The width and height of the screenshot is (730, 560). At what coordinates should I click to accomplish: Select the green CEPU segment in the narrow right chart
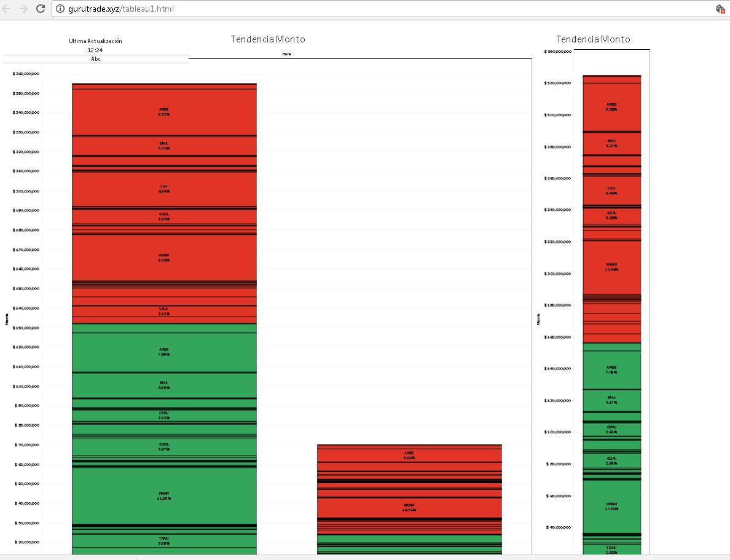pyautogui.click(x=612, y=430)
